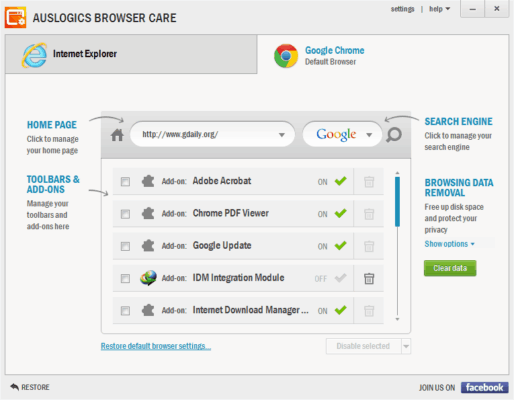Image resolution: width=514 pixels, height=400 pixels.
Task: Click the Disable selected button
Action: (x=363, y=346)
